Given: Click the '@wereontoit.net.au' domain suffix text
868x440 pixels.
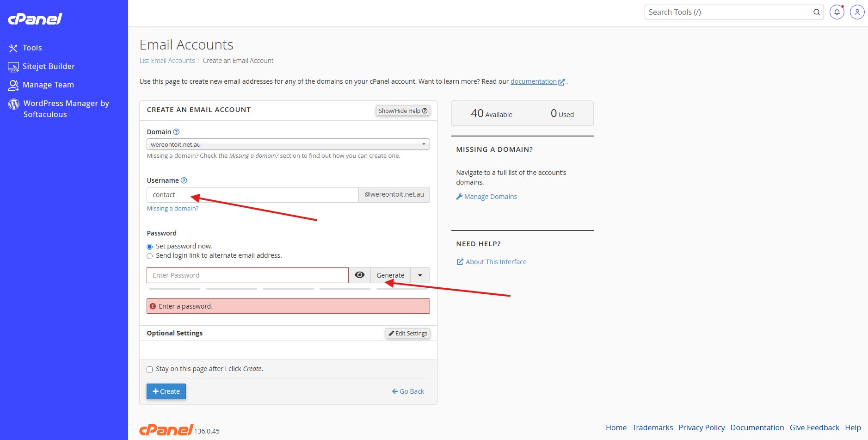Looking at the screenshot, I should pyautogui.click(x=394, y=194).
